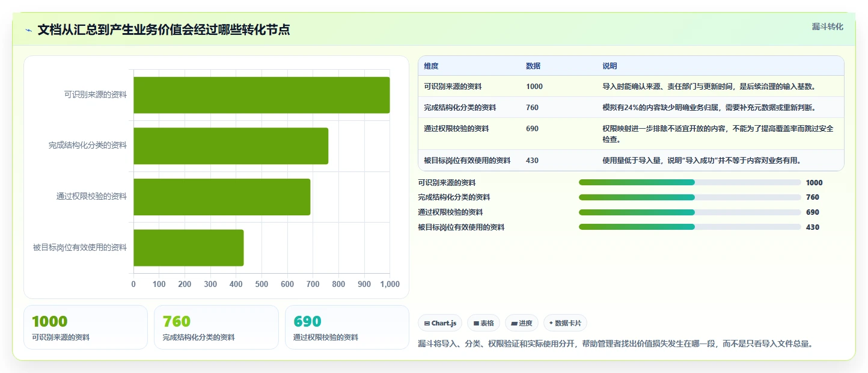The image size is (868, 373).
Task: Click the table value 1000
Action: [x=534, y=87]
